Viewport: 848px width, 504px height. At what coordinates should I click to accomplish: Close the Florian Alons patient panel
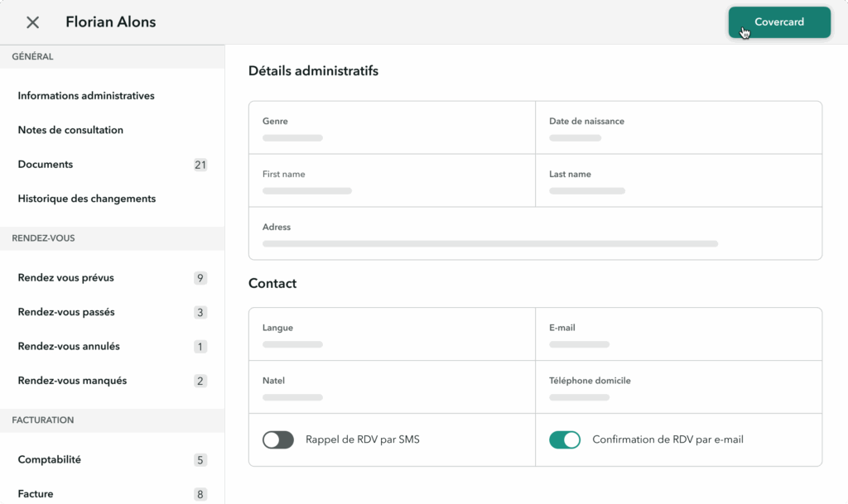click(32, 22)
